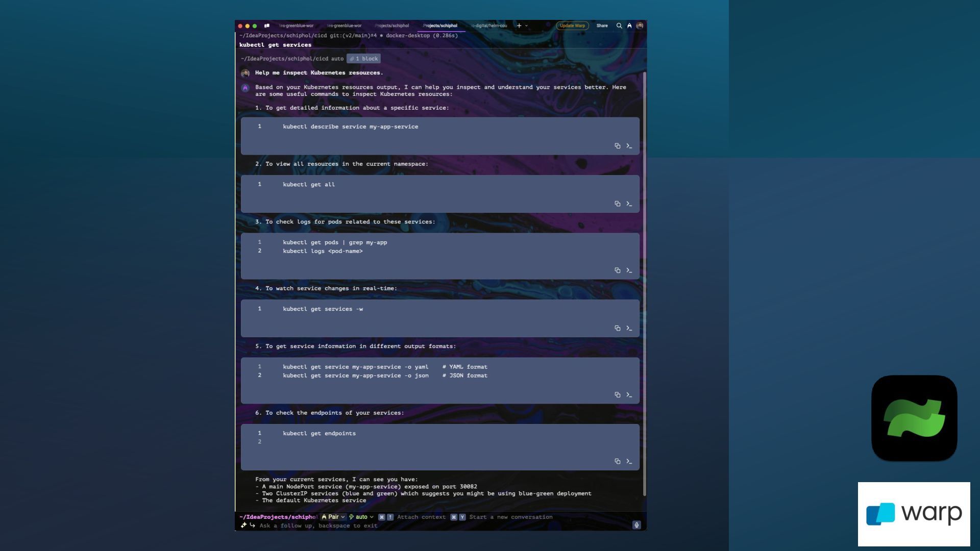Copy the 'kubectl describe service' code block
The width and height of the screenshot is (980, 551).
click(617, 146)
